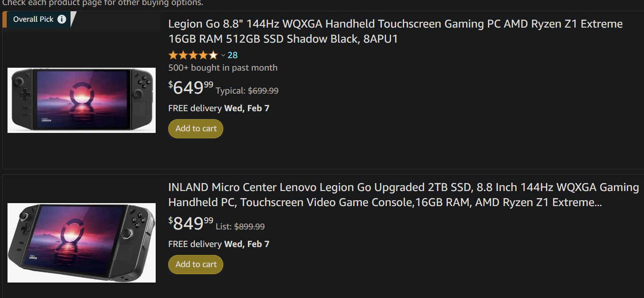This screenshot has width=644, height=298.
Task: Click the INLAND Legion Go product image
Action: tap(81, 242)
